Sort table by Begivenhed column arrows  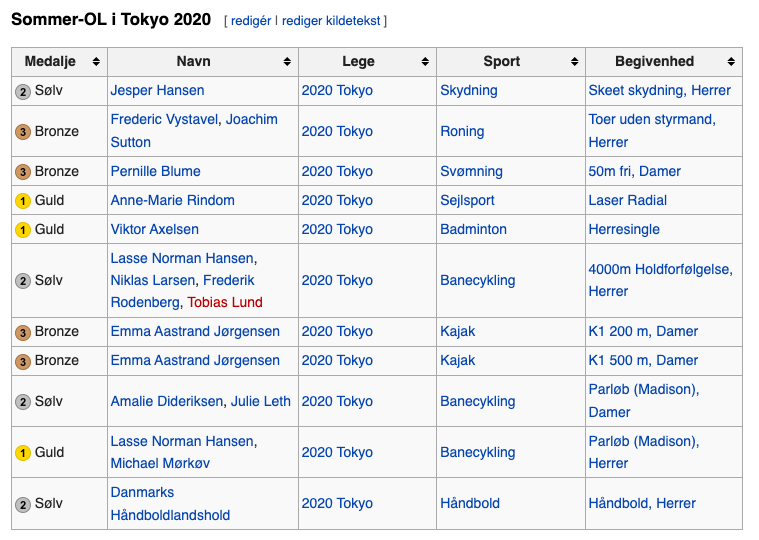pos(731,61)
